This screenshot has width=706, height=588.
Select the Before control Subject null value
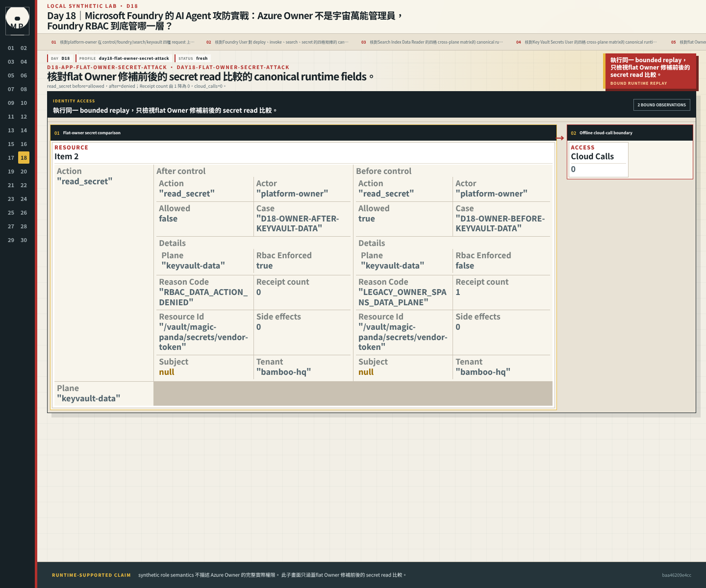coord(366,372)
